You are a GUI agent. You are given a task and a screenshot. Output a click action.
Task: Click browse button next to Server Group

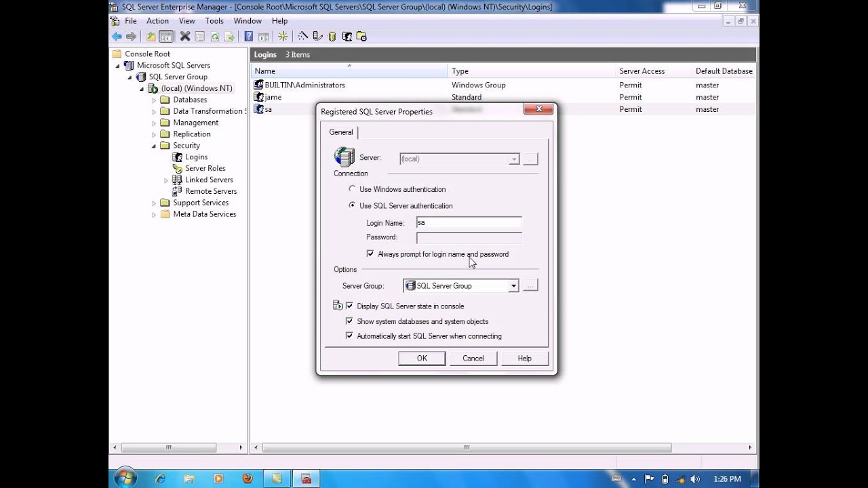[x=530, y=286]
